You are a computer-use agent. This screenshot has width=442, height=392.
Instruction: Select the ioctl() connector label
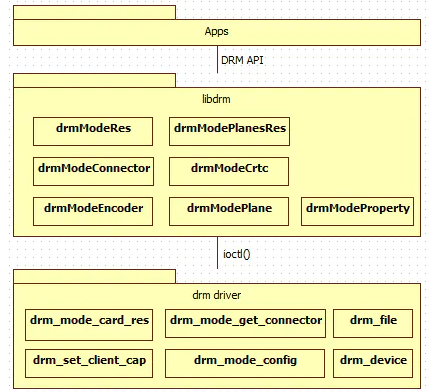tap(237, 254)
